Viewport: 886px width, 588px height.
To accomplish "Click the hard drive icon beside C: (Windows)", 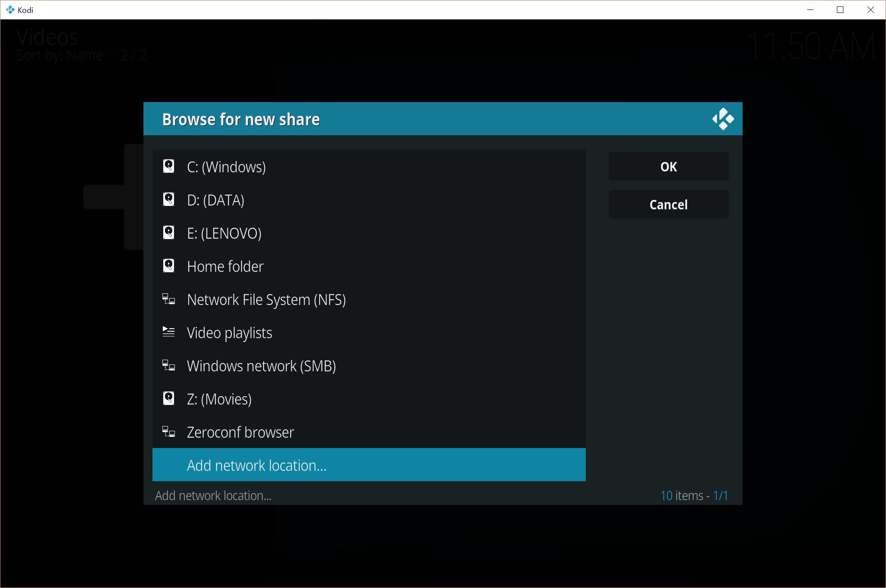I will pos(168,166).
